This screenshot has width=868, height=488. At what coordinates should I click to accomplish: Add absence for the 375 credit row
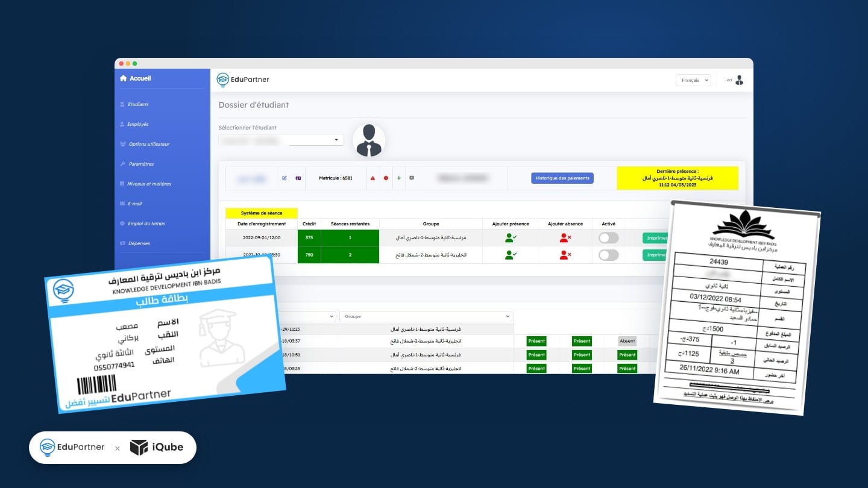pos(565,238)
